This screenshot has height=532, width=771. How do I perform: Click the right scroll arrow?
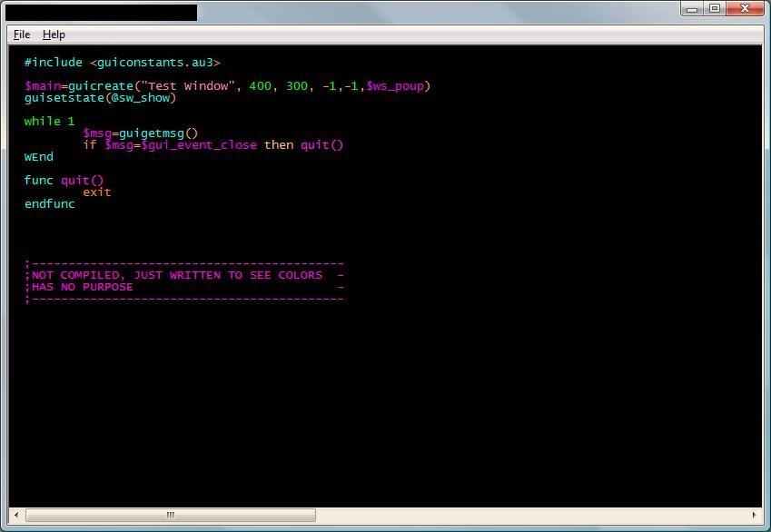point(755,515)
